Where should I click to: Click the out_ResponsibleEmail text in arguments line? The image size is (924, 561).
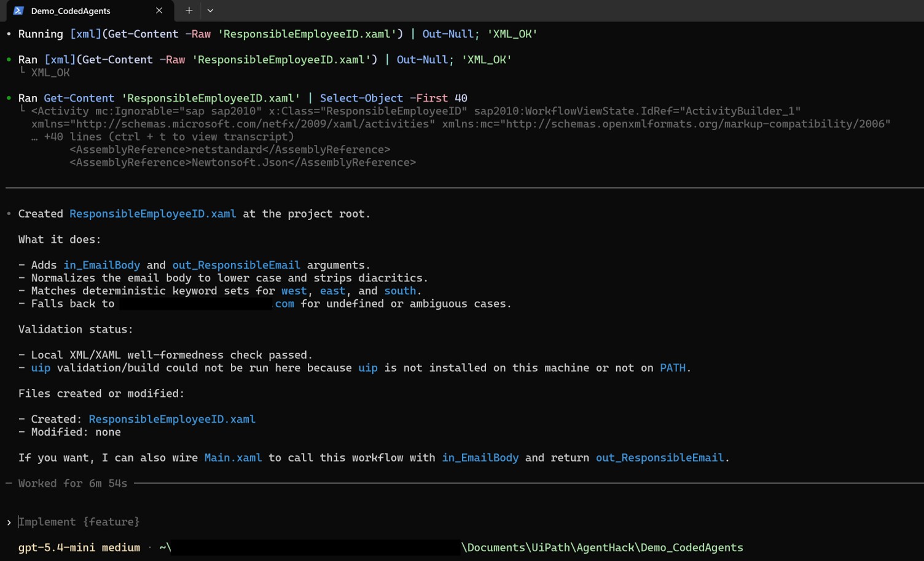[x=236, y=265]
